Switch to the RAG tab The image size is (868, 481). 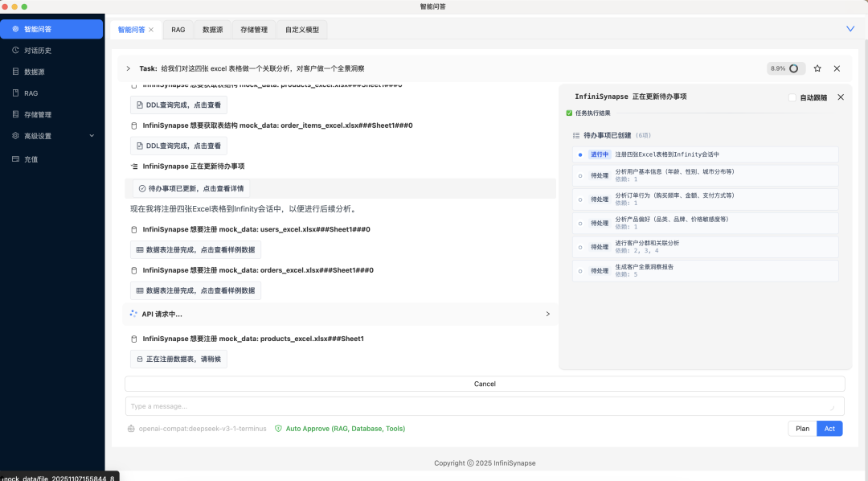coord(178,30)
